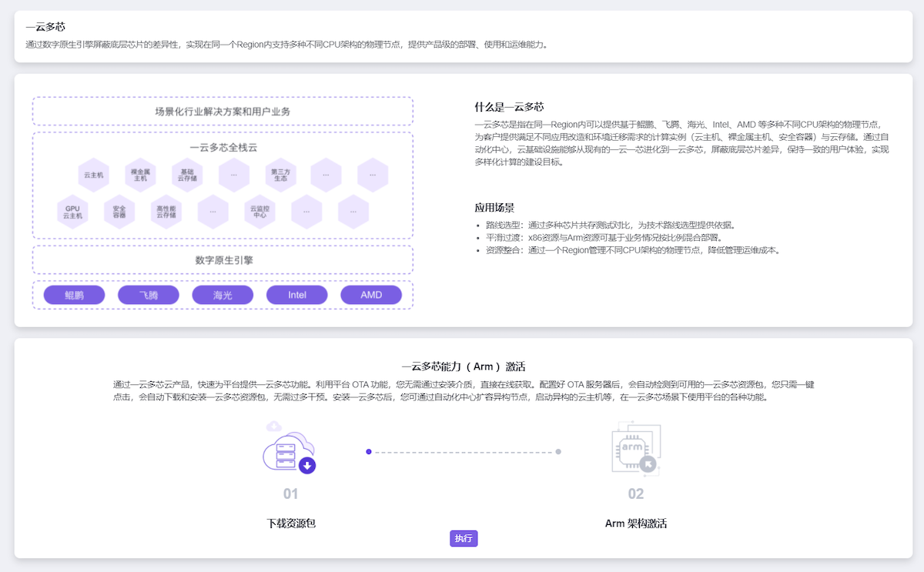Viewport: 924px width, 572px height.
Task: Click the 第三方生态 hexagon icon
Action: pos(280,176)
